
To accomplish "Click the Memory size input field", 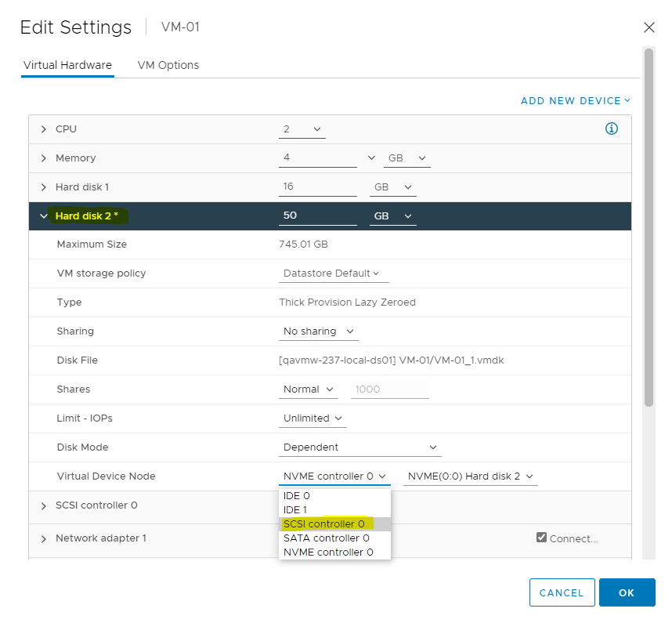I will [x=317, y=158].
